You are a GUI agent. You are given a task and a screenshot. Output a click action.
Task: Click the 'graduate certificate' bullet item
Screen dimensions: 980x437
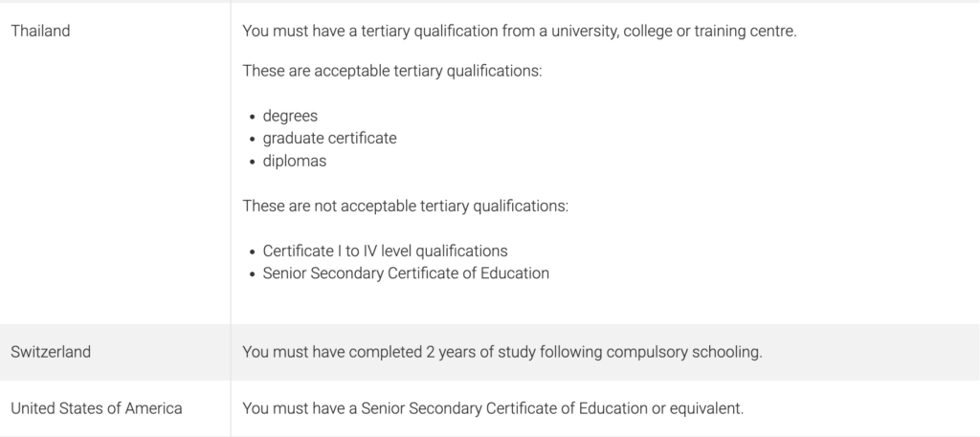(329, 138)
